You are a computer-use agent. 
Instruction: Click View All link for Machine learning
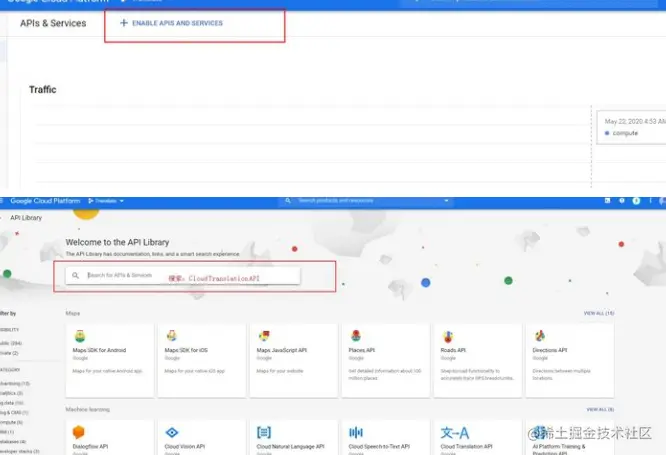coord(600,409)
